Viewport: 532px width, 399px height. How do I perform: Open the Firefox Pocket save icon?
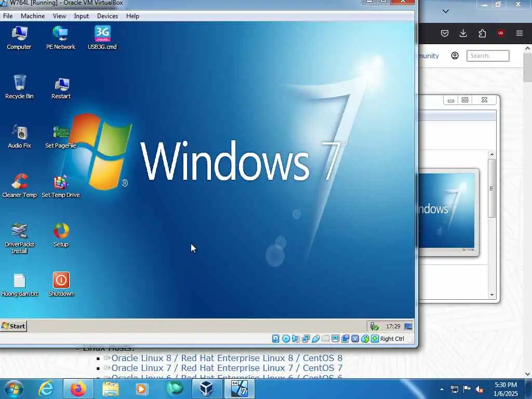click(445, 33)
